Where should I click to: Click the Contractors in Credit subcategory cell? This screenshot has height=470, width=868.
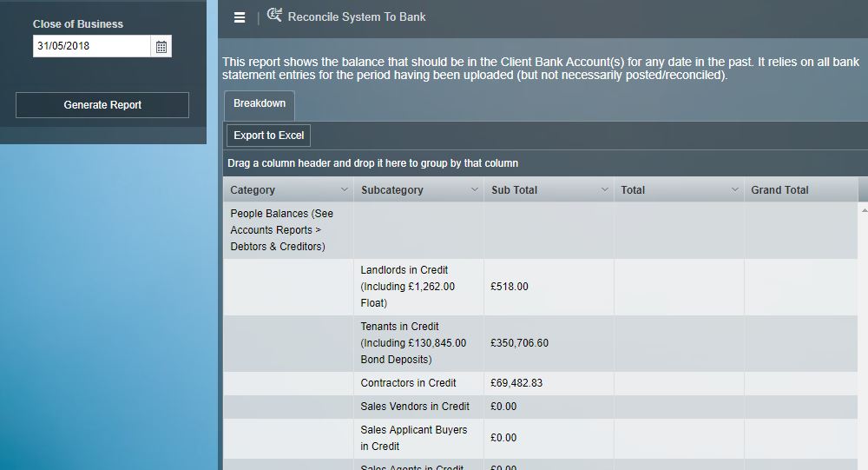(x=408, y=383)
